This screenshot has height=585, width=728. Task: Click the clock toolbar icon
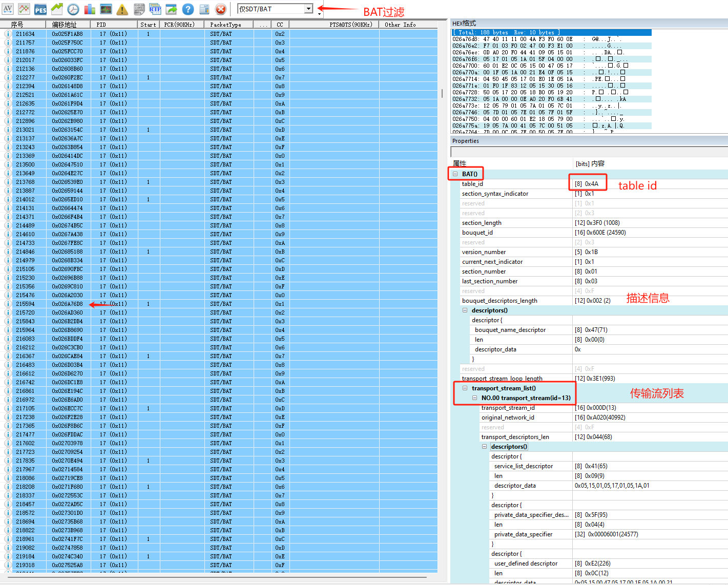tap(73, 9)
